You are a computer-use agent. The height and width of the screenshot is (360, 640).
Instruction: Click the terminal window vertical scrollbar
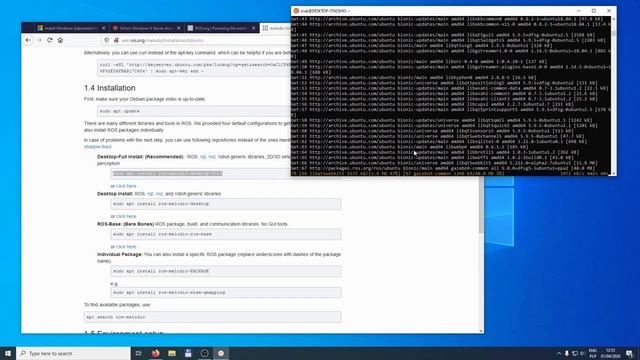(613, 96)
